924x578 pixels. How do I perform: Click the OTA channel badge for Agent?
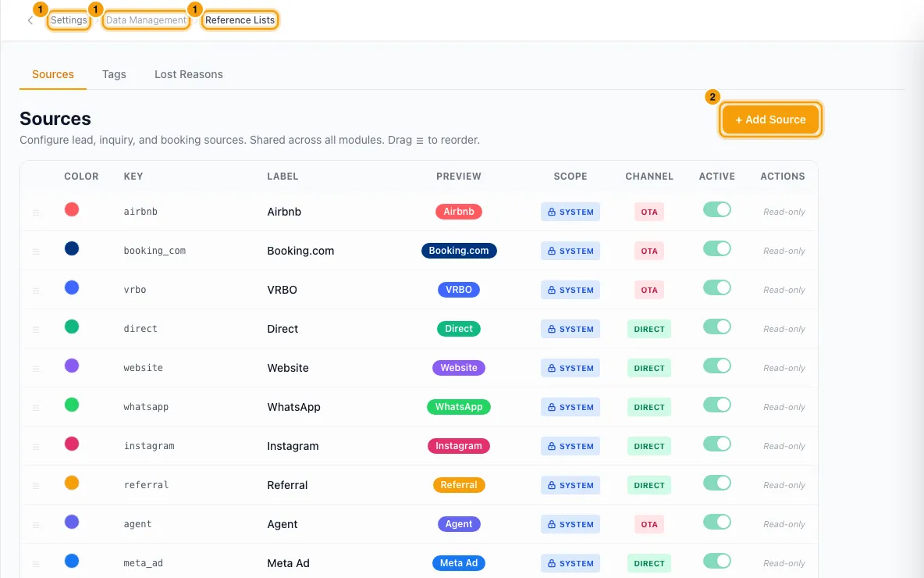[x=649, y=524]
